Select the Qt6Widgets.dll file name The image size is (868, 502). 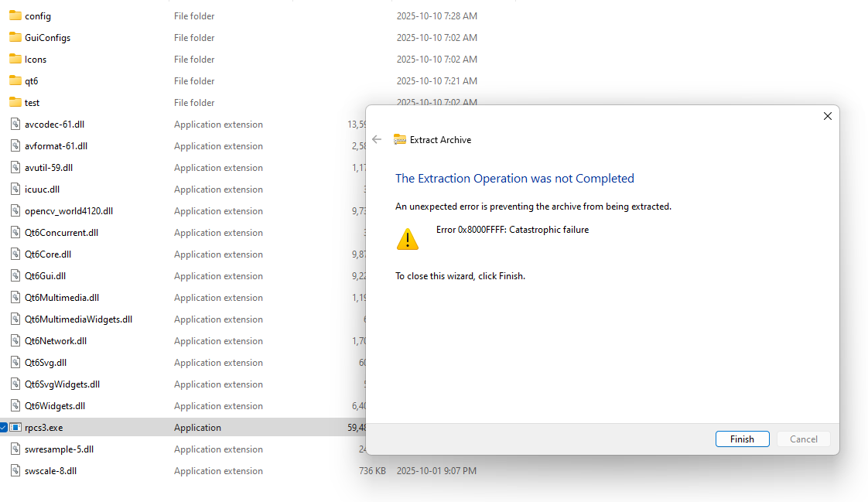tap(55, 405)
